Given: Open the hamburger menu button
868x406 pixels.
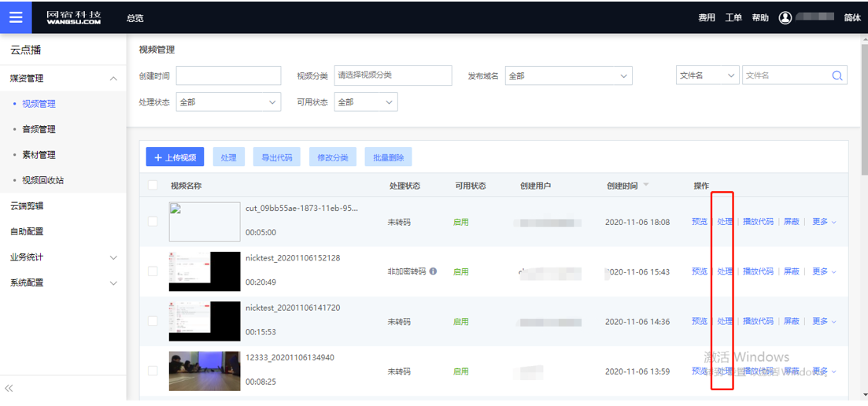Looking at the screenshot, I should click(16, 17).
